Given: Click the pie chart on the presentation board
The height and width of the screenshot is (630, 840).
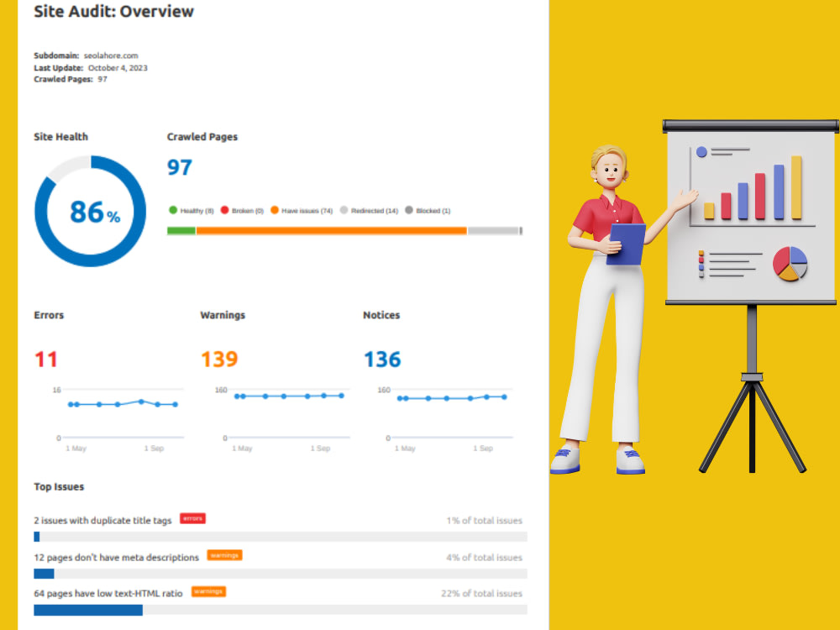Looking at the screenshot, I should click(x=790, y=264).
